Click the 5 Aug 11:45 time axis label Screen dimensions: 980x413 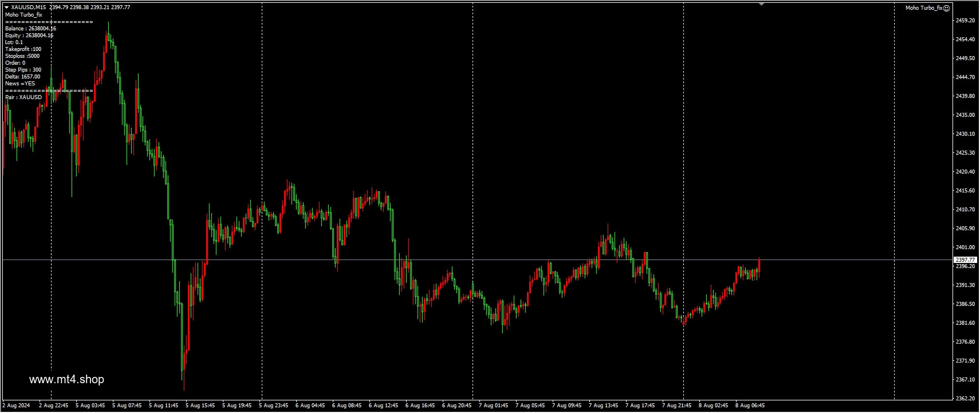pyautogui.click(x=164, y=406)
